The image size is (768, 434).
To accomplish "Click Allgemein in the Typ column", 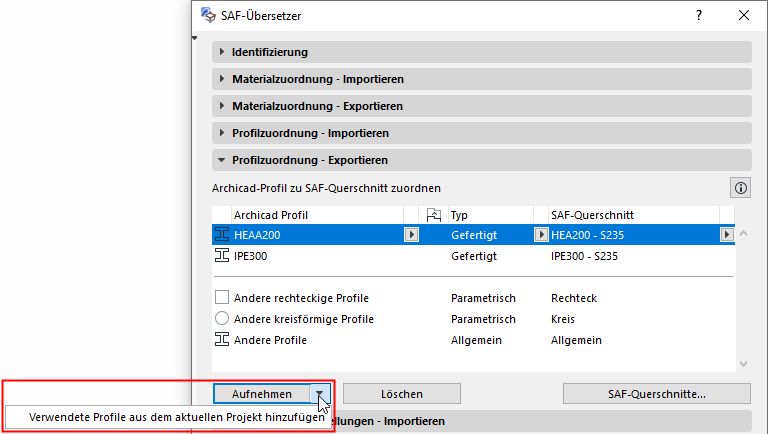I will pos(476,340).
